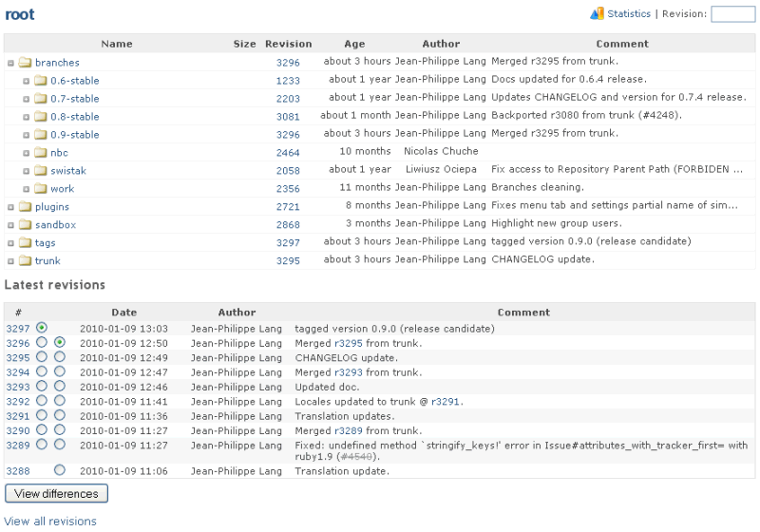Expand the sandbox folder node

tap(10, 225)
